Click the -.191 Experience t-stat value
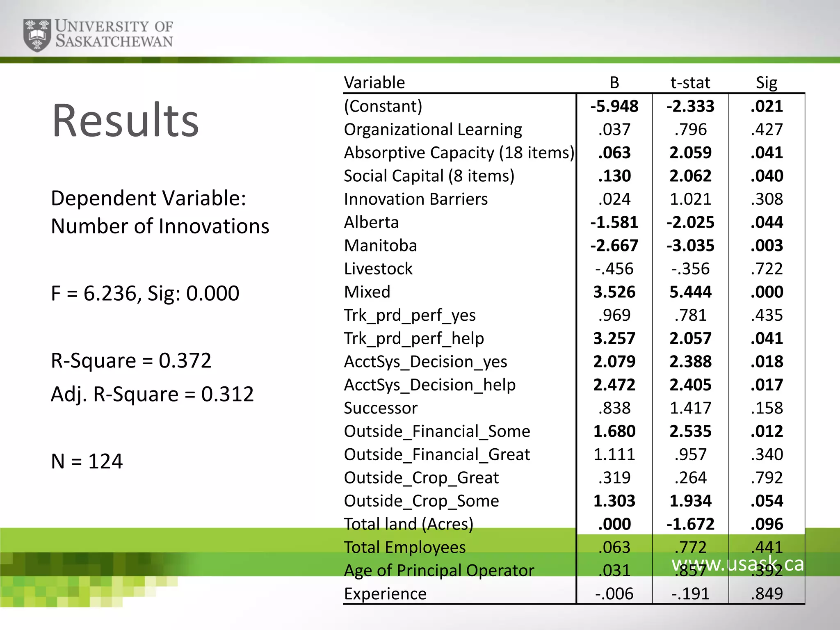 pyautogui.click(x=690, y=594)
